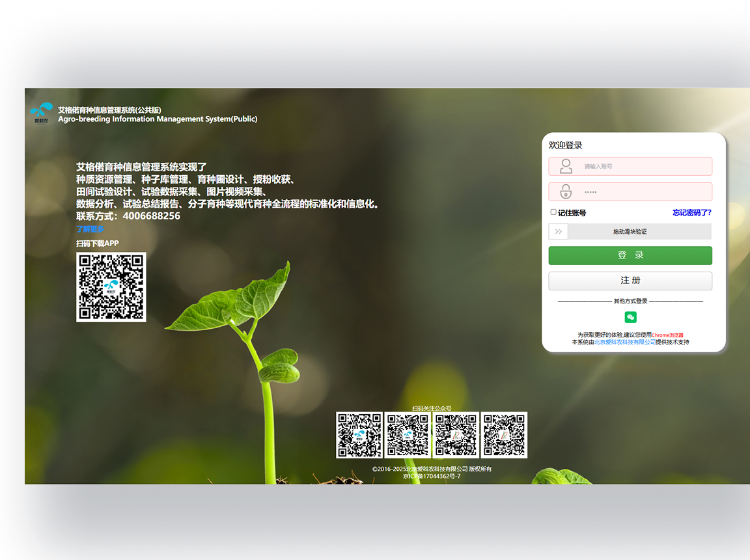Click the APP download QR code
This screenshot has width=750, height=560.
(111, 287)
